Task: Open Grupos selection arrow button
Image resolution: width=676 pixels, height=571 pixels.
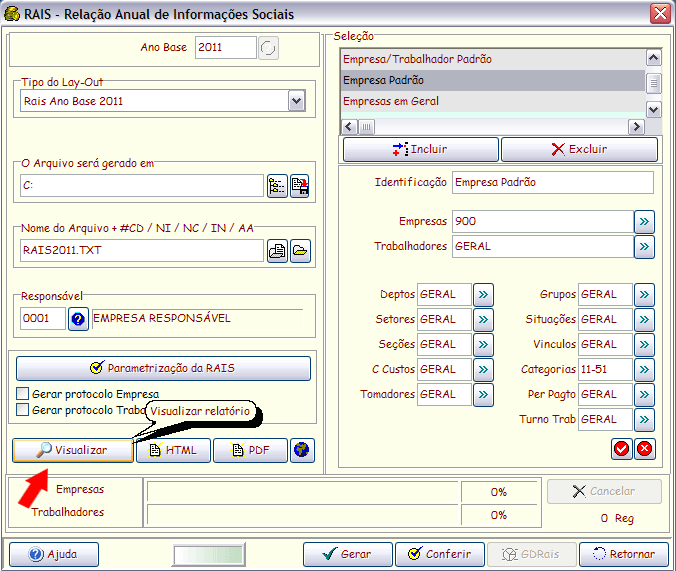Action: coord(644,295)
